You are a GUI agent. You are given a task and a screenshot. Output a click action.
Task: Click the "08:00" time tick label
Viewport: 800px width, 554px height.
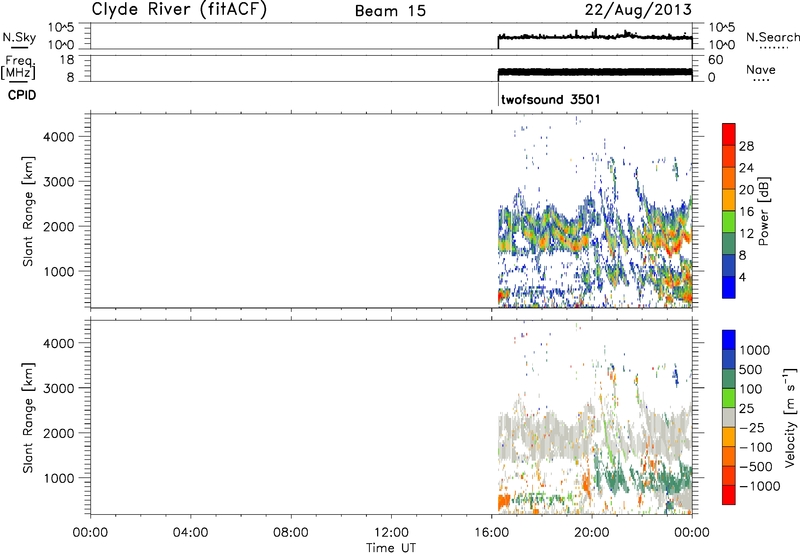click(x=291, y=533)
